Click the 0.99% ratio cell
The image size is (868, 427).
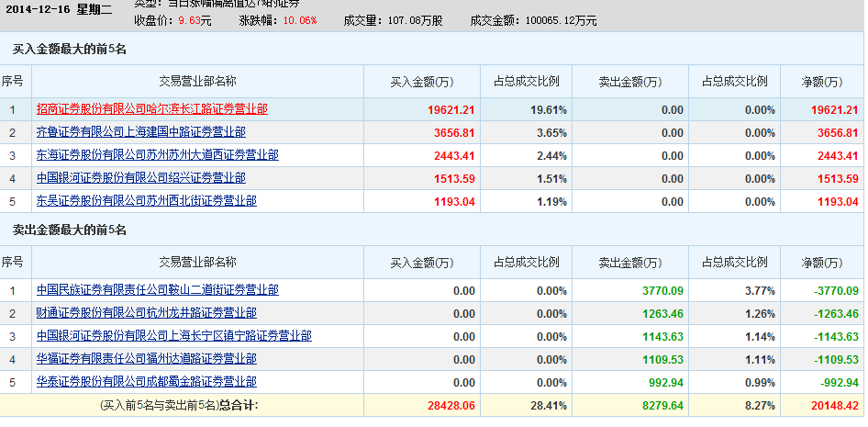tap(760, 383)
